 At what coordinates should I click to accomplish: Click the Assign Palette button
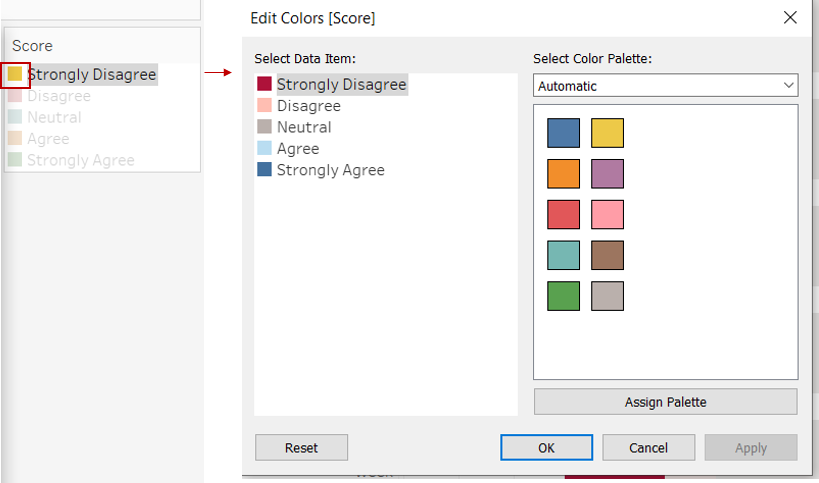click(665, 402)
